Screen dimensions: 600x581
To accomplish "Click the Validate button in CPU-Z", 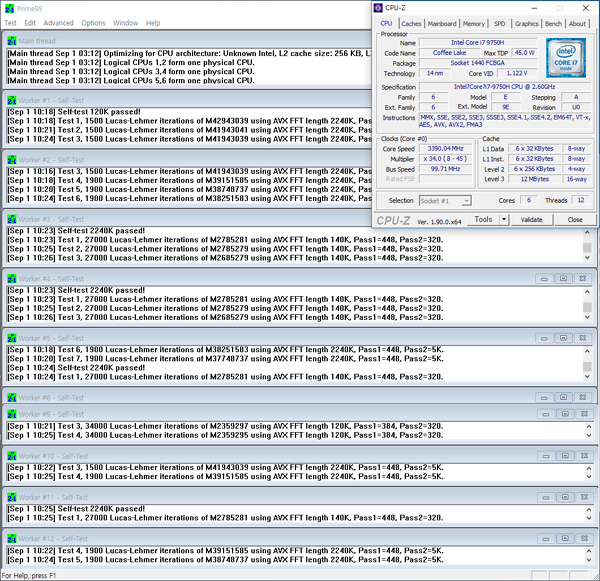I will (x=532, y=220).
